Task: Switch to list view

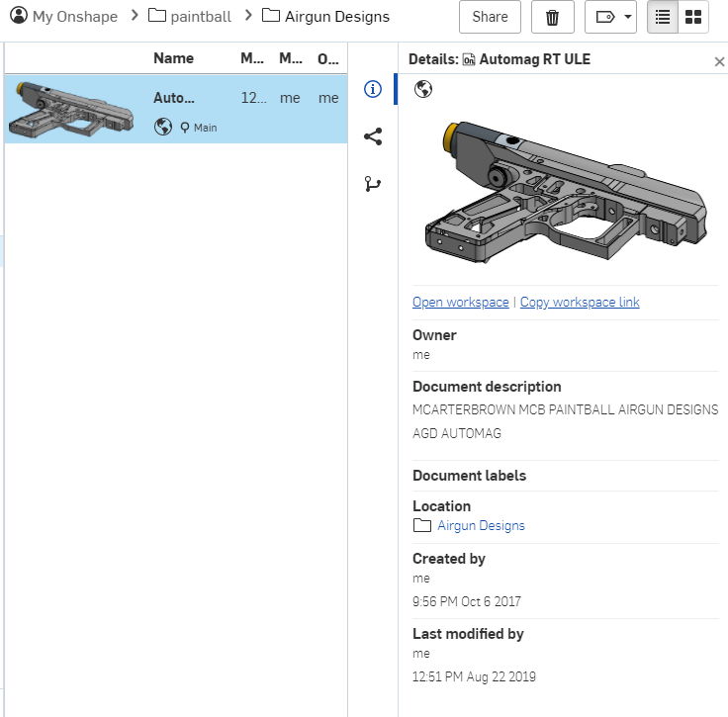Action: 663,17
